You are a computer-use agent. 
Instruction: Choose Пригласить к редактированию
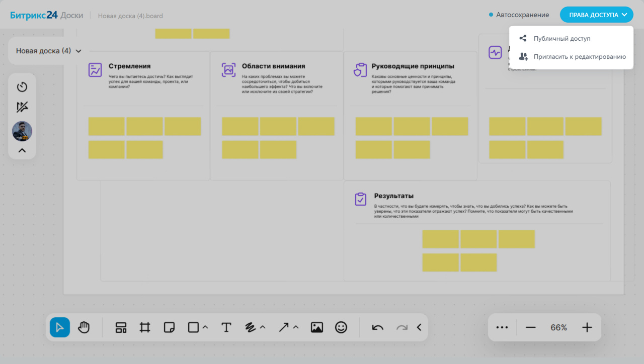571,56
